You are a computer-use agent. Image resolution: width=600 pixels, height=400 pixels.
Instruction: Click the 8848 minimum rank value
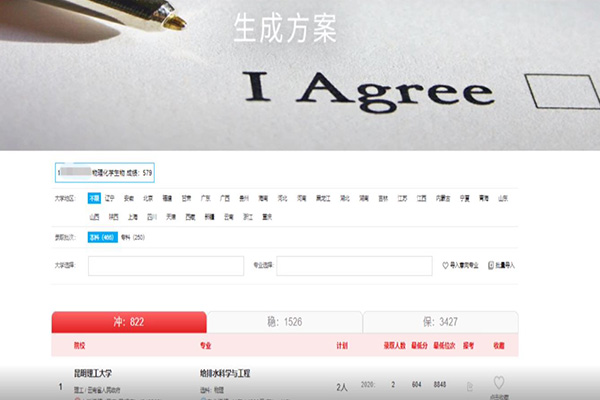click(x=440, y=385)
